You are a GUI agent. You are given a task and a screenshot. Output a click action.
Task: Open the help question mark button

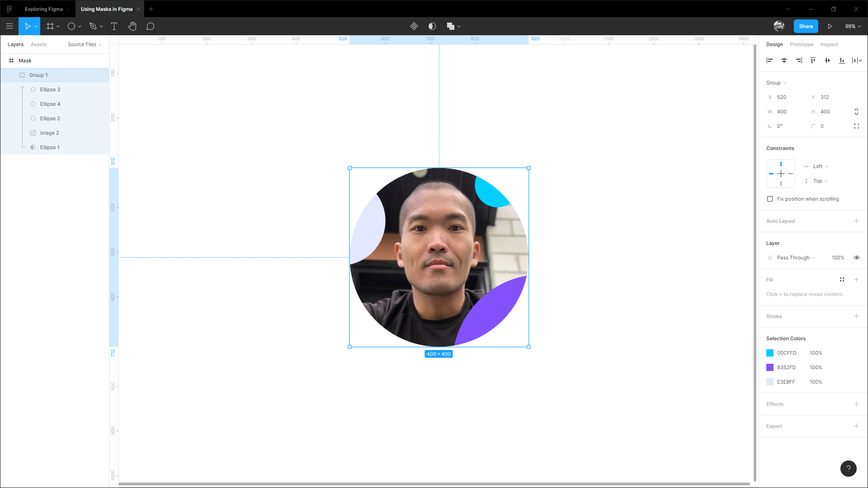click(848, 468)
